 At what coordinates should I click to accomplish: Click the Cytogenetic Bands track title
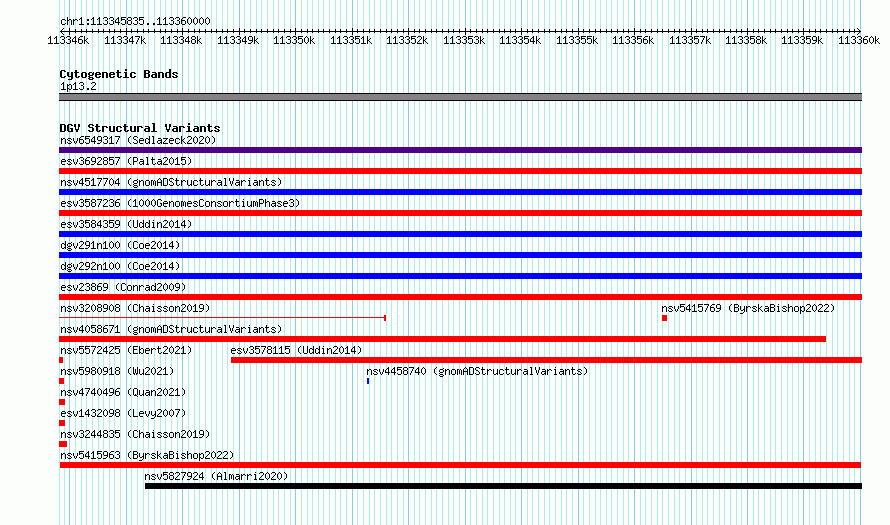[x=119, y=74]
